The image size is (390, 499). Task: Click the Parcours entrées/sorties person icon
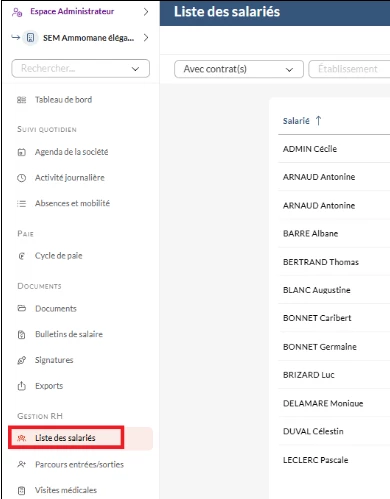(21, 464)
